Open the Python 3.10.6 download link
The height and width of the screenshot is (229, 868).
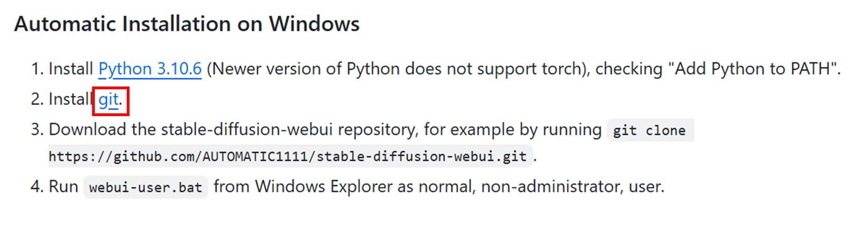coord(150,69)
